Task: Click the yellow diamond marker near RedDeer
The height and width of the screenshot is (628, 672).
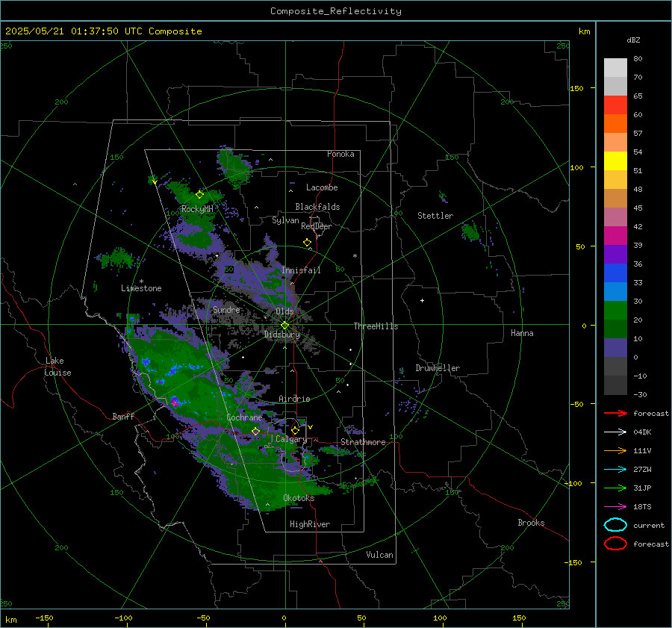Action: (x=308, y=243)
